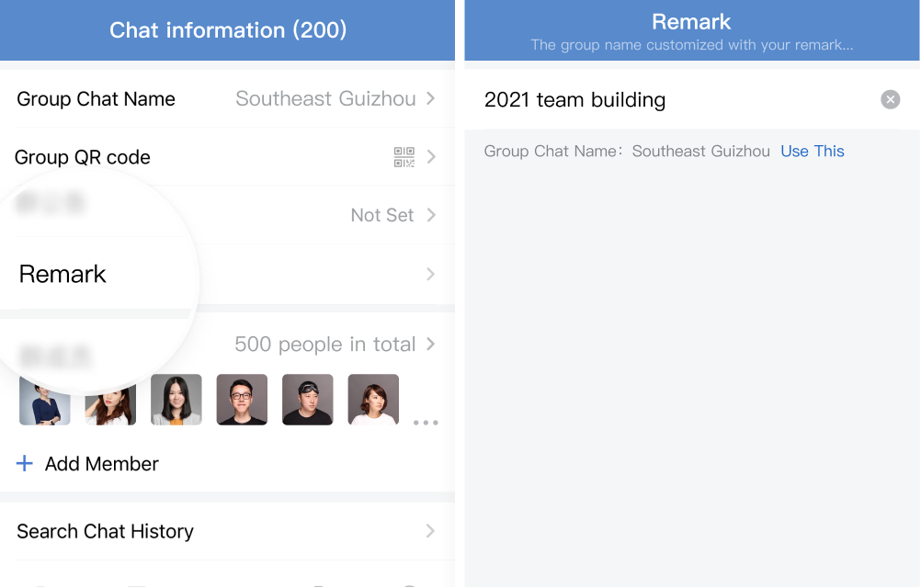Open the Remark menu row
The image size is (921, 588).
[x=227, y=274]
